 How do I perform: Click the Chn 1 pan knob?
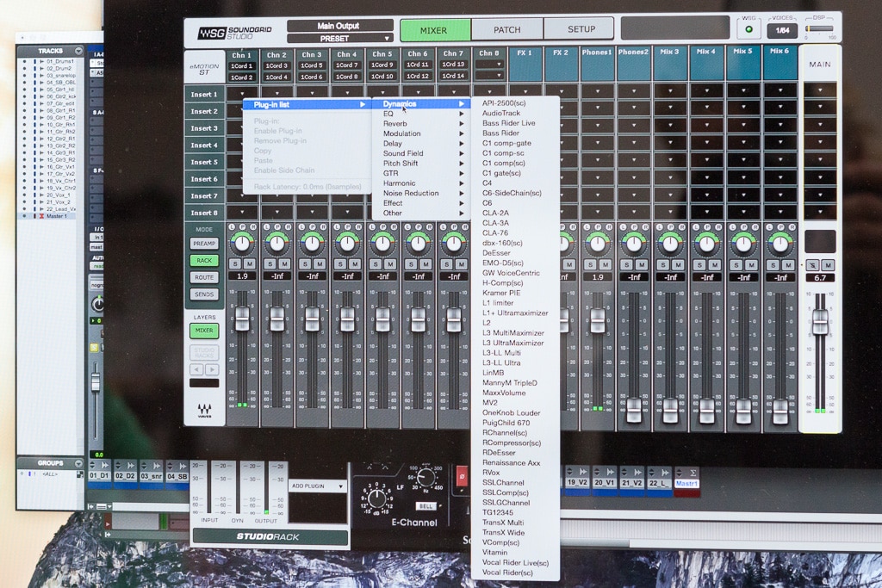pyautogui.click(x=242, y=244)
